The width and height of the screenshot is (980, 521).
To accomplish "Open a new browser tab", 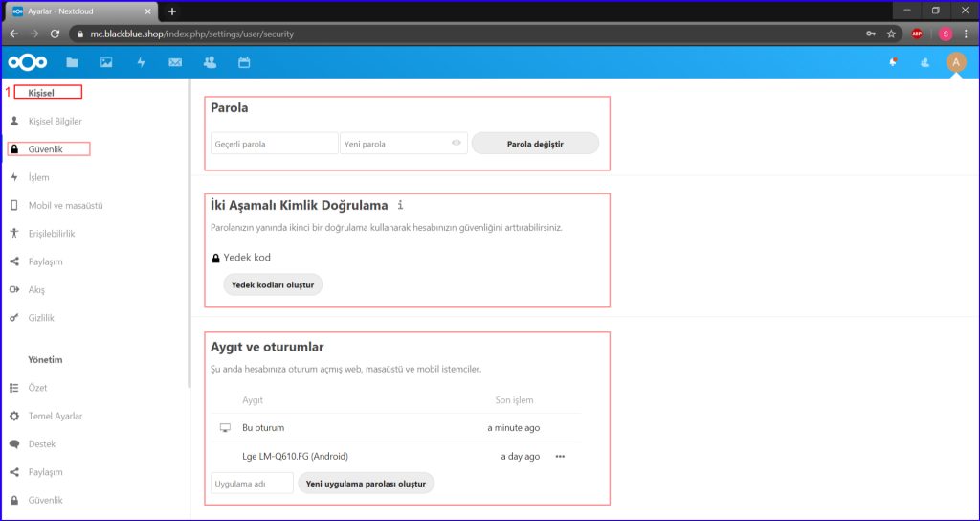I will [x=172, y=11].
